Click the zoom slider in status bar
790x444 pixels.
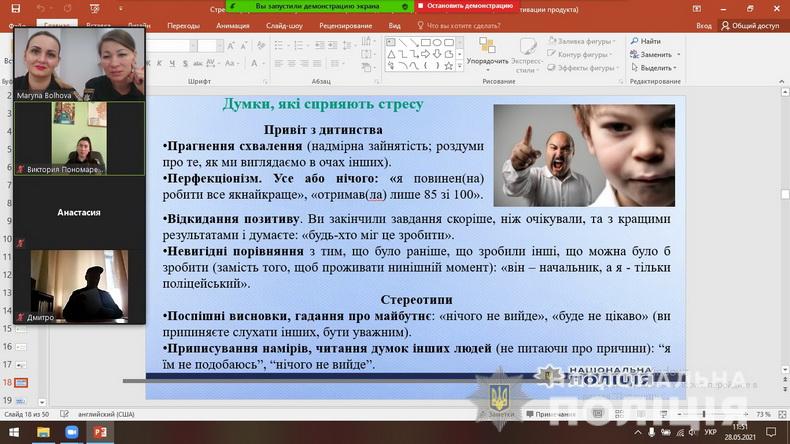[x=705, y=414]
